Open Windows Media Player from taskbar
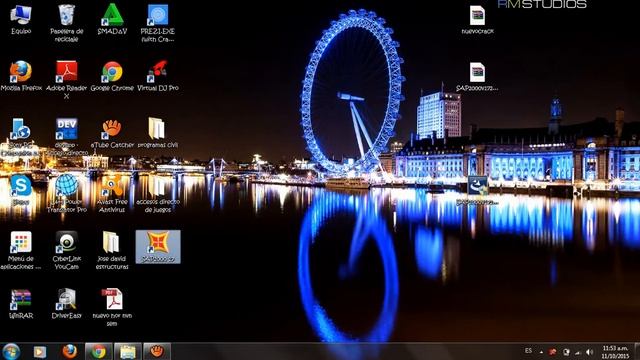Screen dimensions: 640x360 (40, 351)
